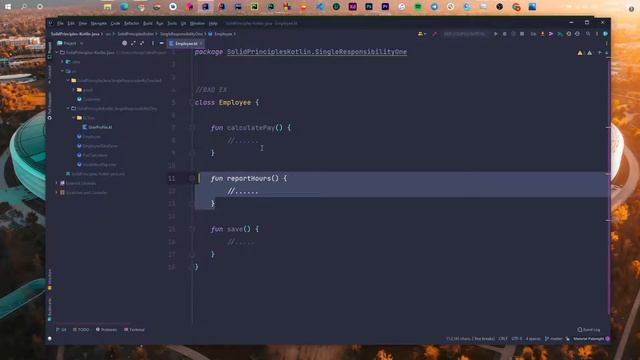Open the Window menu

click(197, 24)
